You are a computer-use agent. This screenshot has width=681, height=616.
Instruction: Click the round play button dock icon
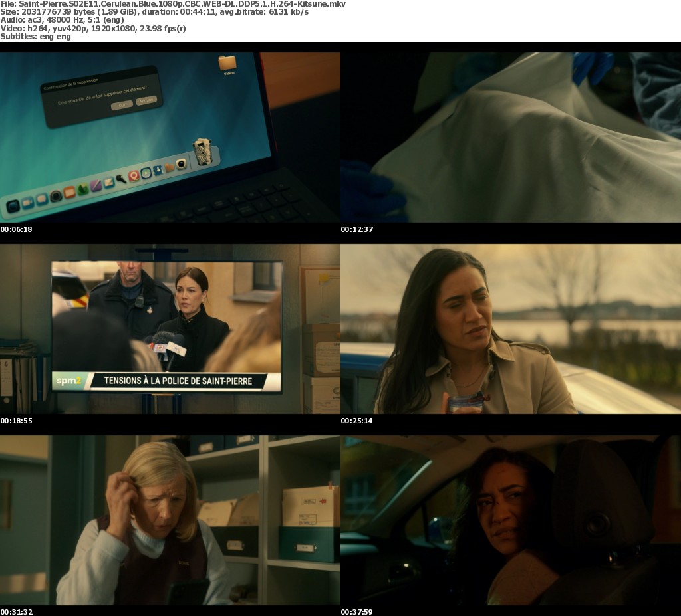tap(146, 173)
